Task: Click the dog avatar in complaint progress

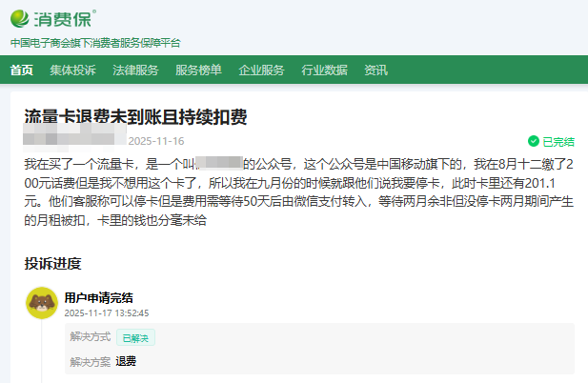Action: [x=41, y=303]
